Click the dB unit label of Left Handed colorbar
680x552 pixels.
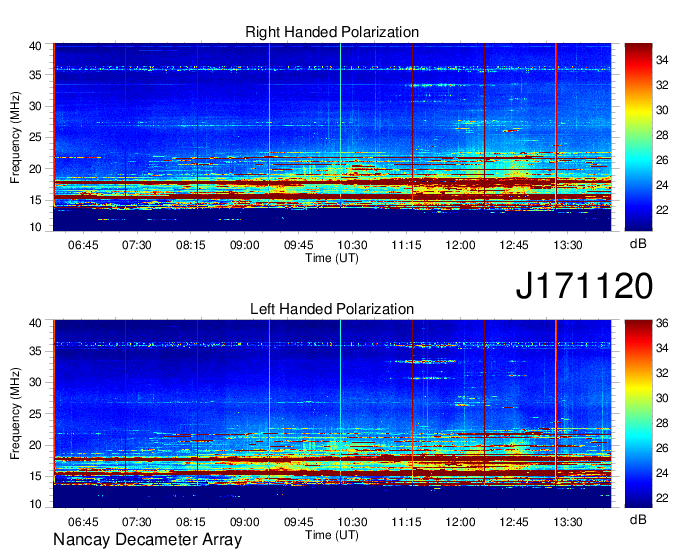[x=638, y=519]
